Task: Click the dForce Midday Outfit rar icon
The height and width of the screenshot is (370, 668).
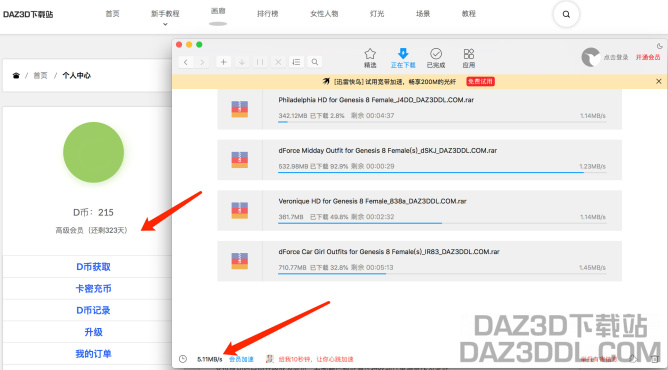Action: [x=239, y=160]
